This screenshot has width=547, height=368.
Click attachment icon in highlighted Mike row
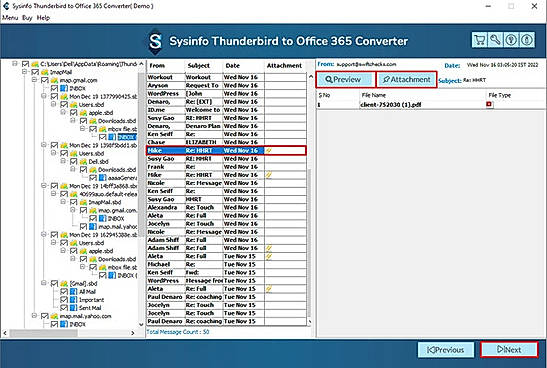269,151
